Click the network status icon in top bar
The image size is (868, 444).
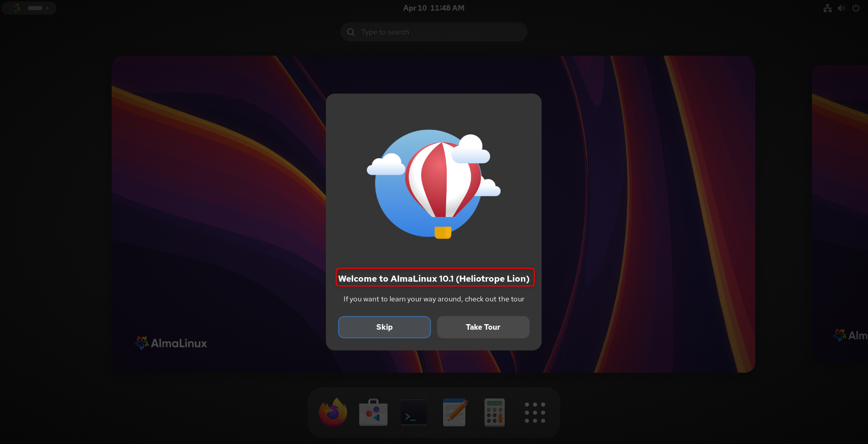tap(827, 8)
